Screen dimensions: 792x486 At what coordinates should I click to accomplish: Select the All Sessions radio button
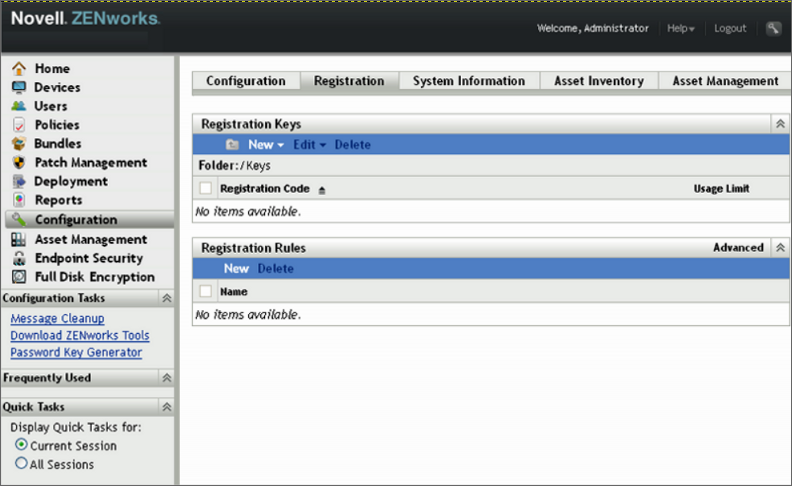[x=21, y=463]
